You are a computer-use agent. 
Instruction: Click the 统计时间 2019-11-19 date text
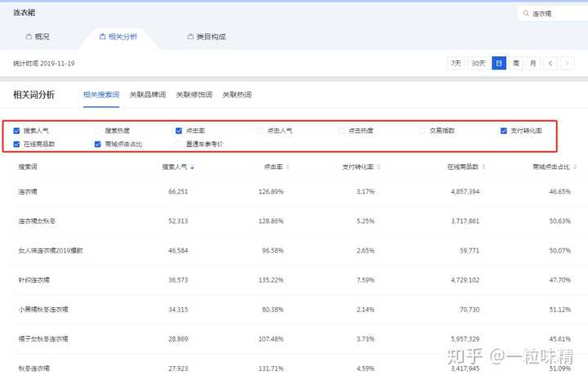click(x=44, y=64)
